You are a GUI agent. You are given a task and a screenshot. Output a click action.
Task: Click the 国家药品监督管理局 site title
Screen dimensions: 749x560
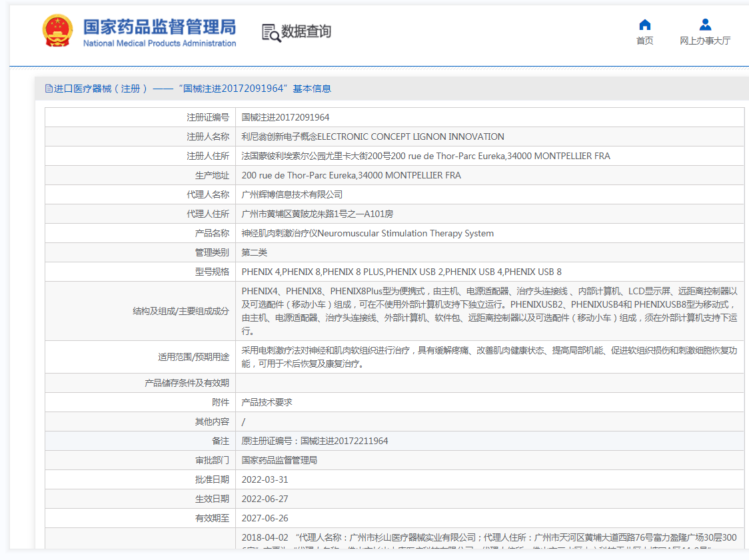[159, 27]
